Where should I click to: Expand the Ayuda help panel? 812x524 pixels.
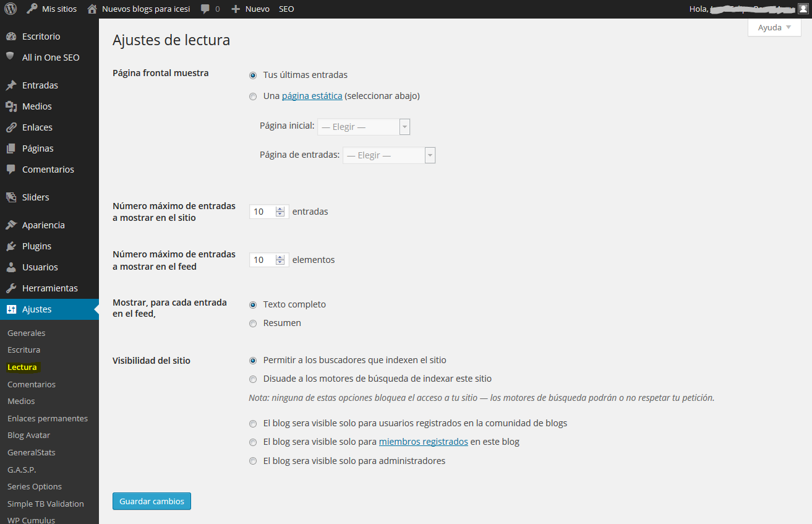(774, 28)
